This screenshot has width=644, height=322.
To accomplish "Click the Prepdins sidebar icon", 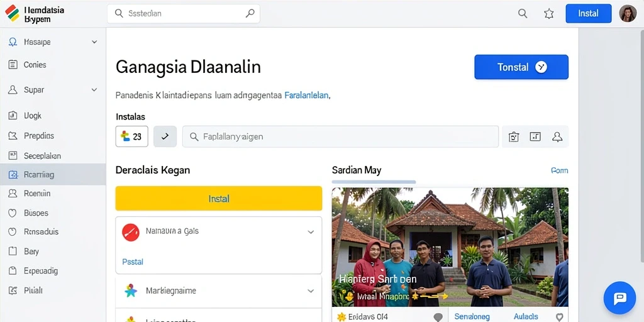I will 13,136.
